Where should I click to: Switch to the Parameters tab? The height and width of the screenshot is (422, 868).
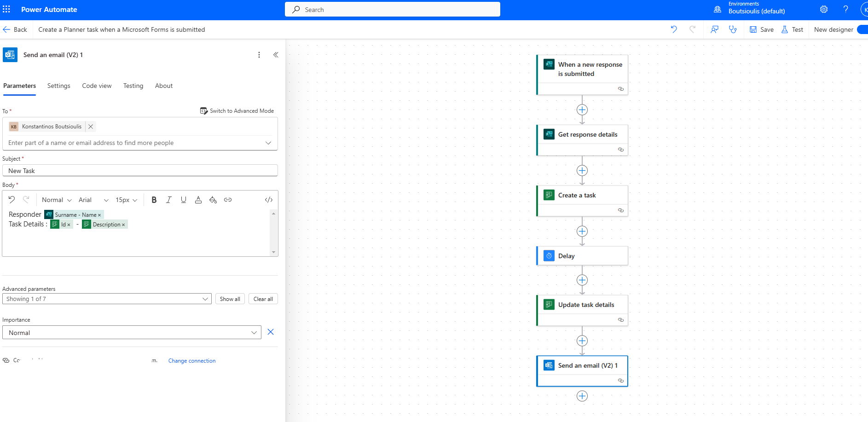[19, 86]
